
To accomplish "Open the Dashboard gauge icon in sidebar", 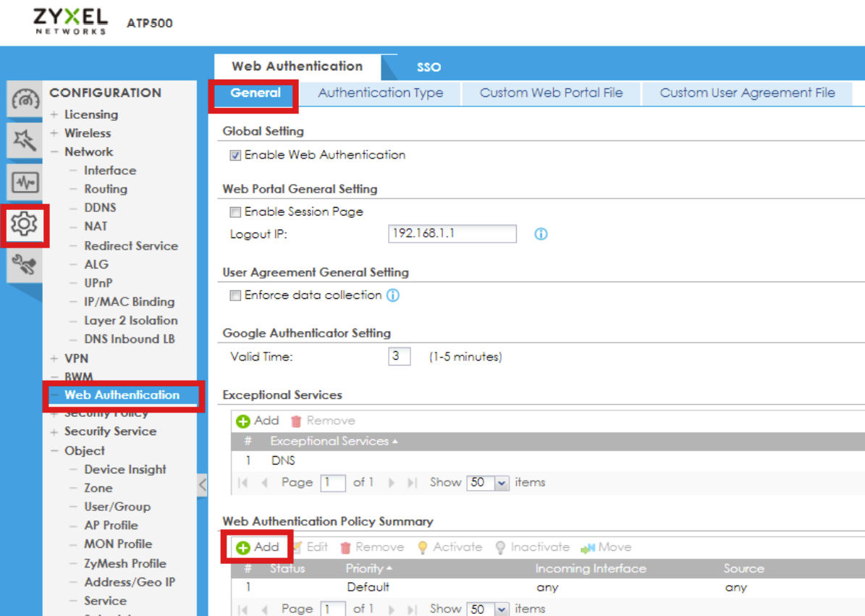I will [x=25, y=98].
